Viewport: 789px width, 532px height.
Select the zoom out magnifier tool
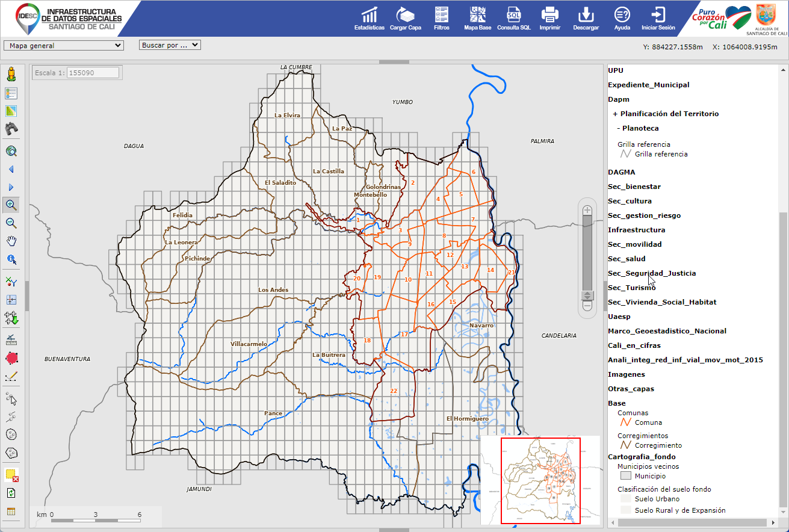11,223
